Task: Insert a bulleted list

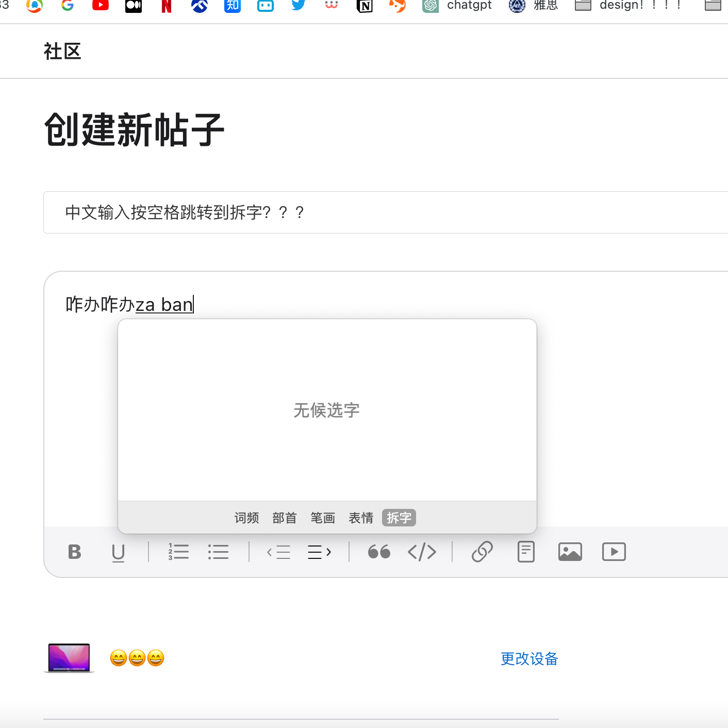Action: pyautogui.click(x=218, y=552)
